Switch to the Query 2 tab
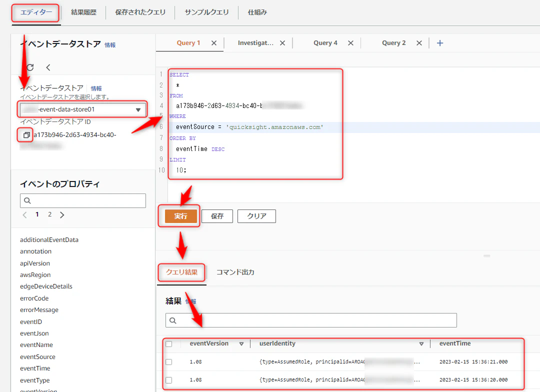The image size is (540, 392). (x=393, y=43)
